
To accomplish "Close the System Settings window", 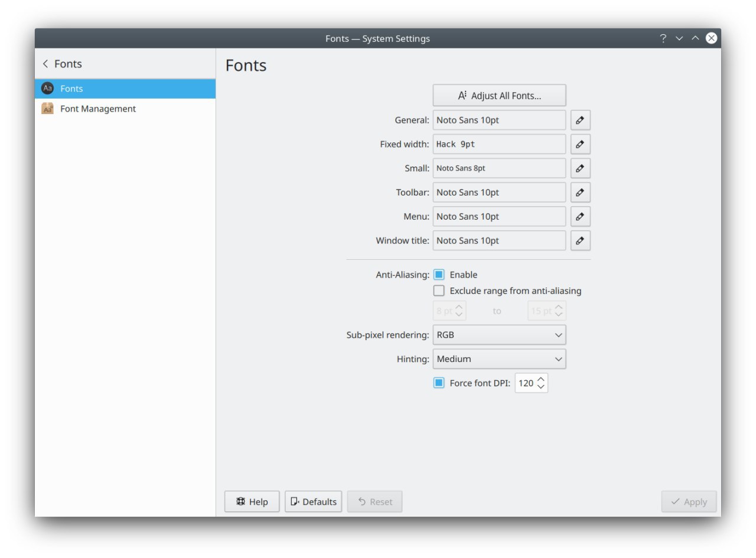I will click(x=712, y=38).
